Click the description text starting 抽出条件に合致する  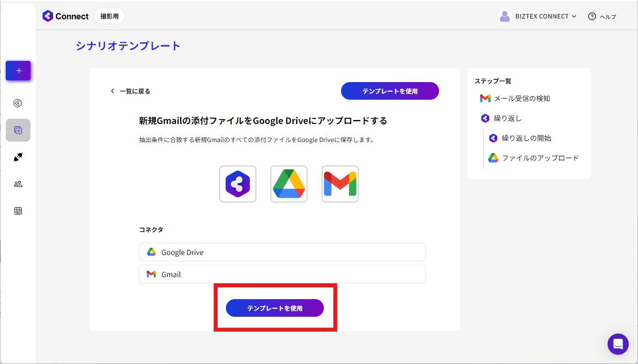pyautogui.click(x=257, y=140)
